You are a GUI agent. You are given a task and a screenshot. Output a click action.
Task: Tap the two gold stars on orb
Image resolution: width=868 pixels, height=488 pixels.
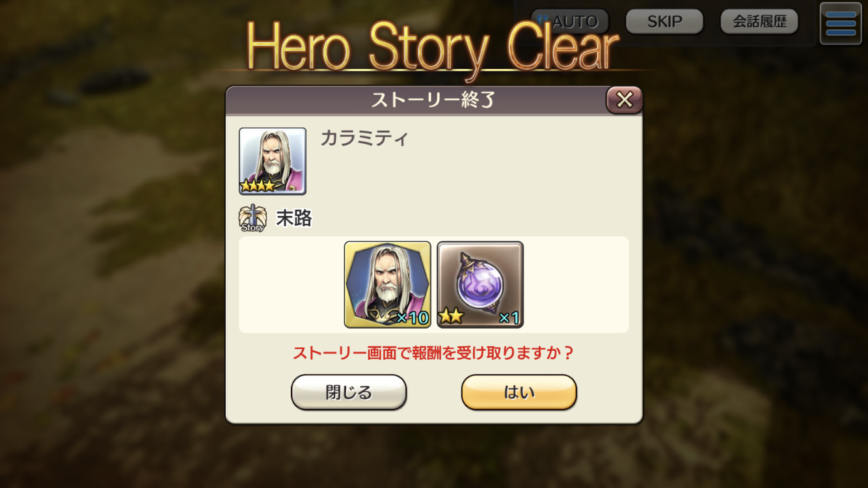451,317
